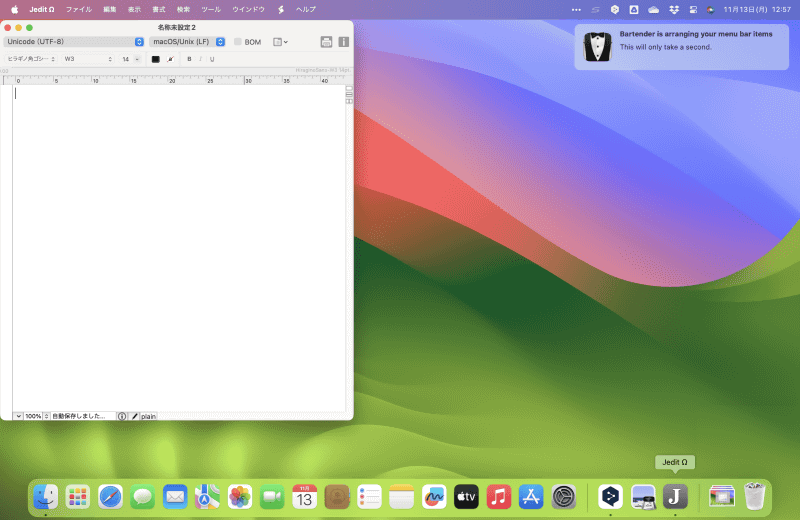Open the font size 14 dropdown arrow
This screenshot has height=520, width=800.
pyautogui.click(x=137, y=59)
